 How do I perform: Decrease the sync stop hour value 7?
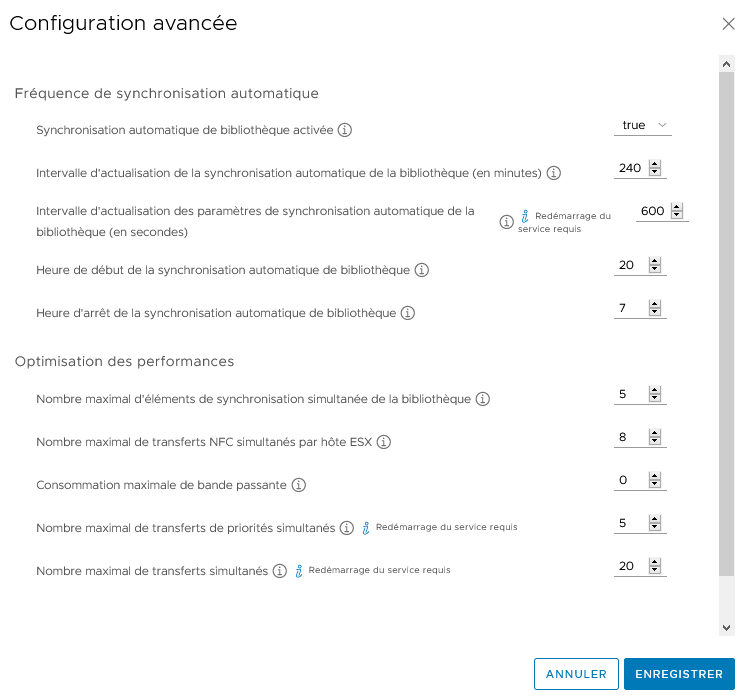(x=655, y=312)
